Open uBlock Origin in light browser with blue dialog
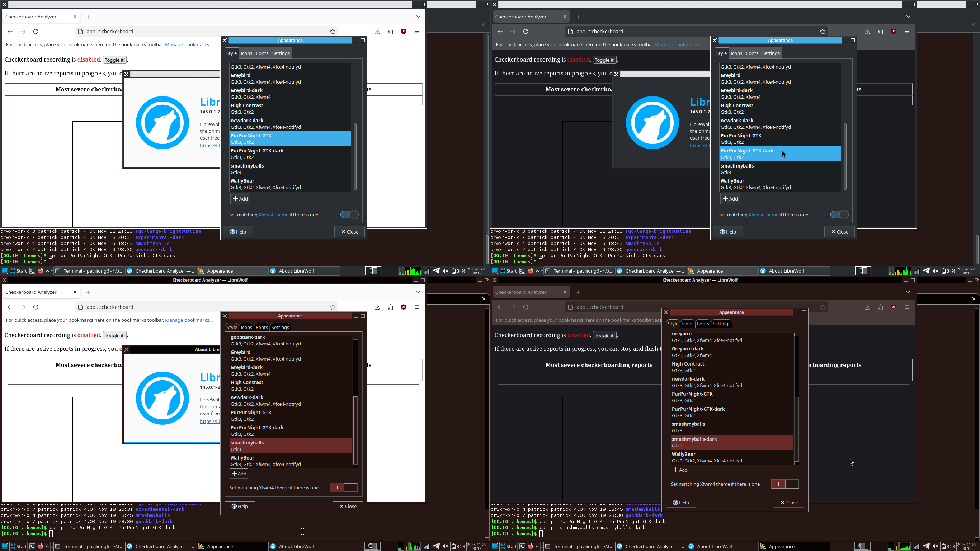 [404, 32]
